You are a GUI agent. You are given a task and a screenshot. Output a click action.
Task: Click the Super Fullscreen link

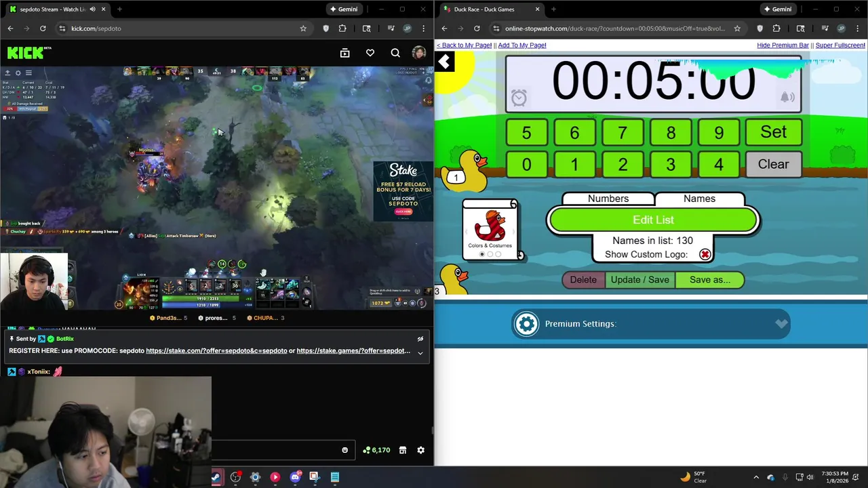[840, 45]
